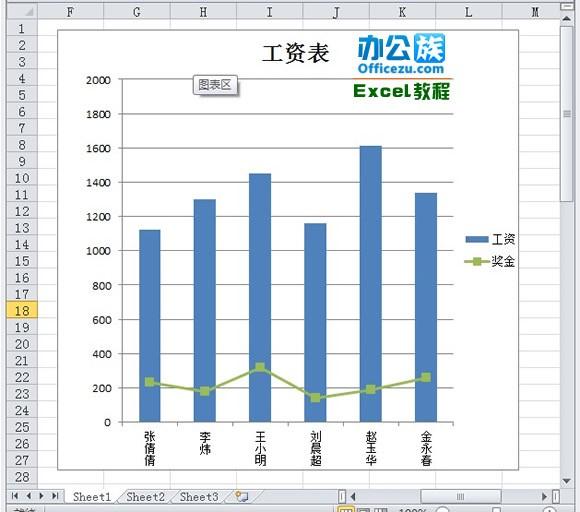Image resolution: width=580 pixels, height=512 pixels.
Task: Select row 10 header
Action: tap(22, 178)
